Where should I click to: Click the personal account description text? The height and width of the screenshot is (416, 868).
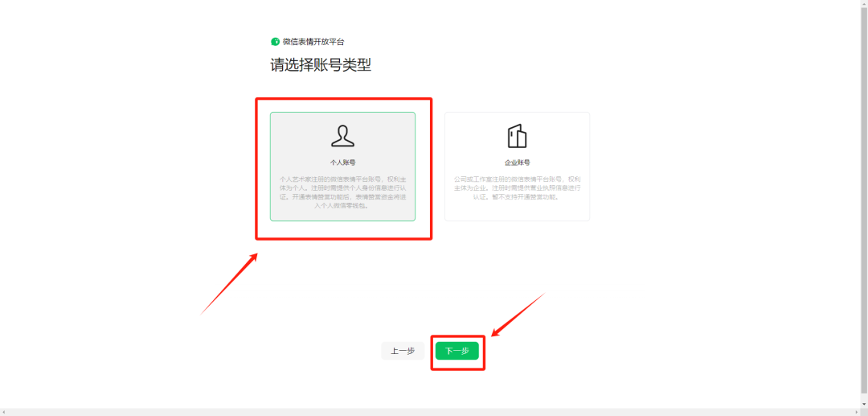tap(342, 192)
